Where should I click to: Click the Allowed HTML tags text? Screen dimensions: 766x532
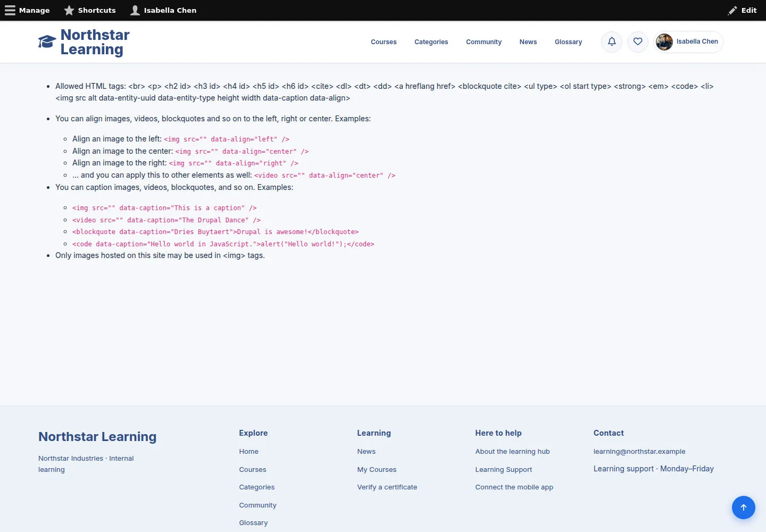coord(384,92)
